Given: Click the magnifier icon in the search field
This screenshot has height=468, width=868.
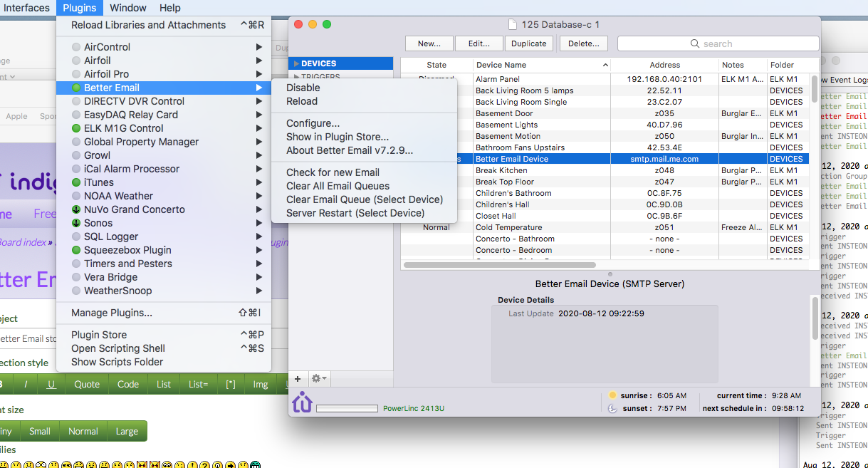Looking at the screenshot, I should [696, 44].
